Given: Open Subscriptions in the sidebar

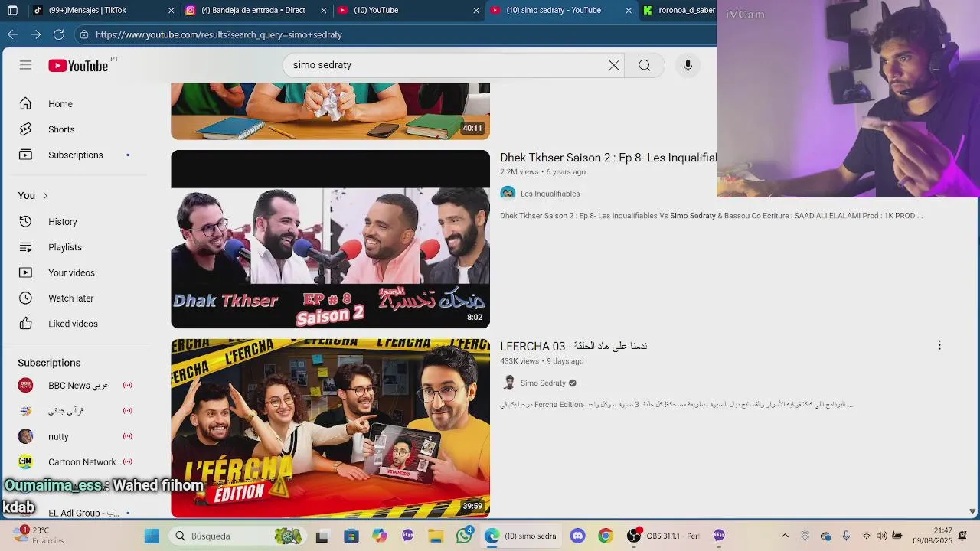Looking at the screenshot, I should click(x=77, y=155).
